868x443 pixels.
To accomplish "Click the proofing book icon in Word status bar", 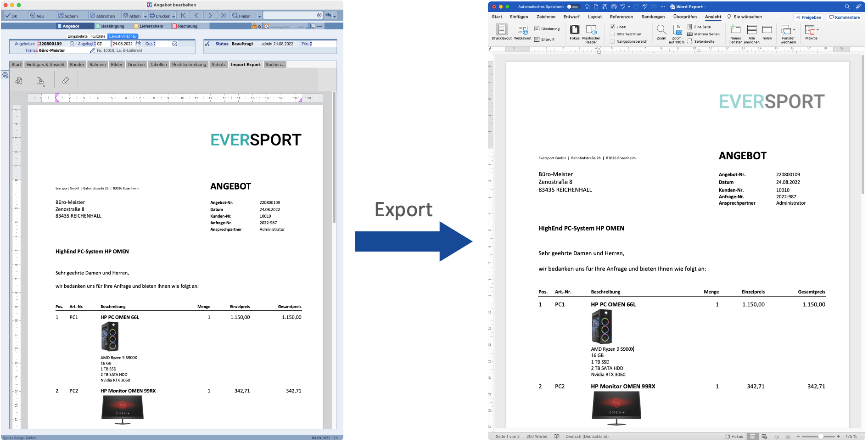I will pos(557,437).
